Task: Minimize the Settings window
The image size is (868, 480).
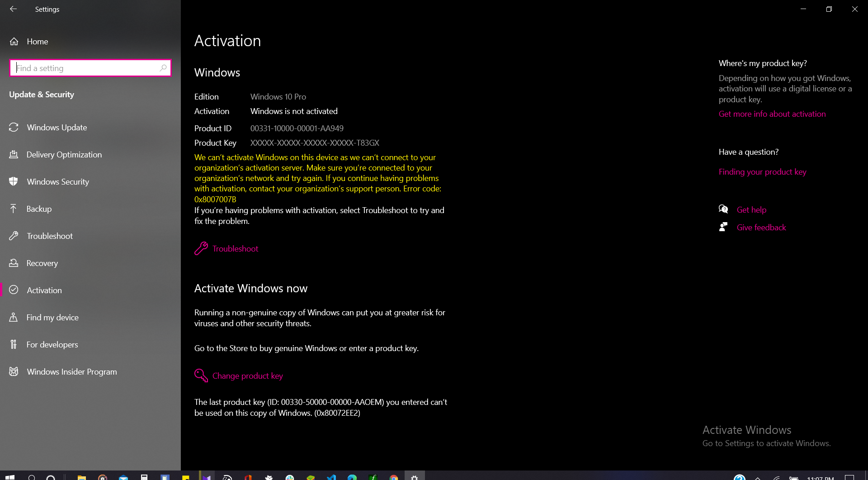Action: click(x=803, y=9)
